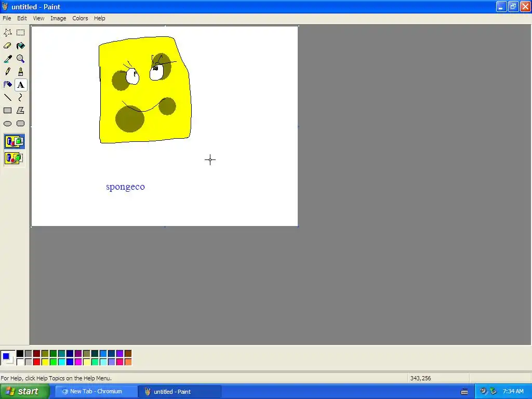Pick the bright green swatch

[54, 362]
